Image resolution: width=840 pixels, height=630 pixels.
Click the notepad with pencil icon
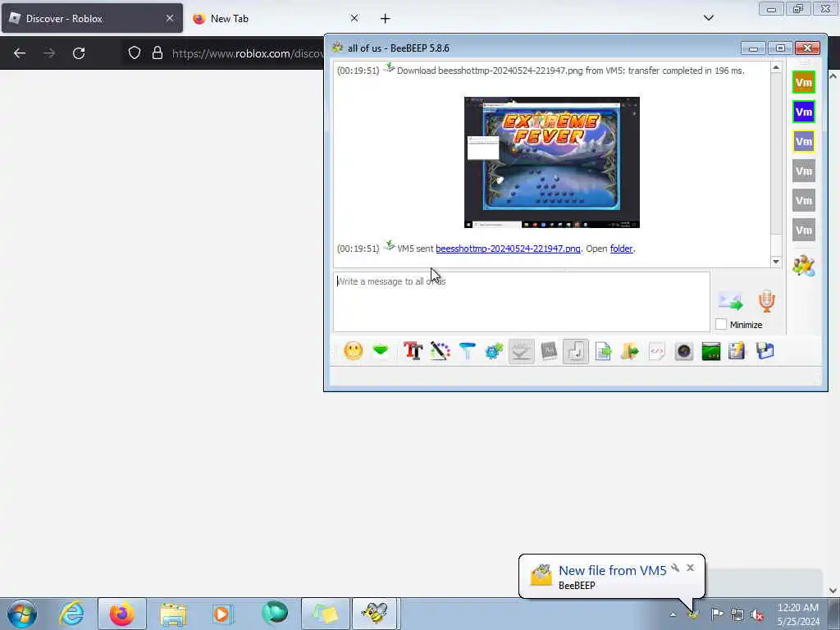point(737,351)
